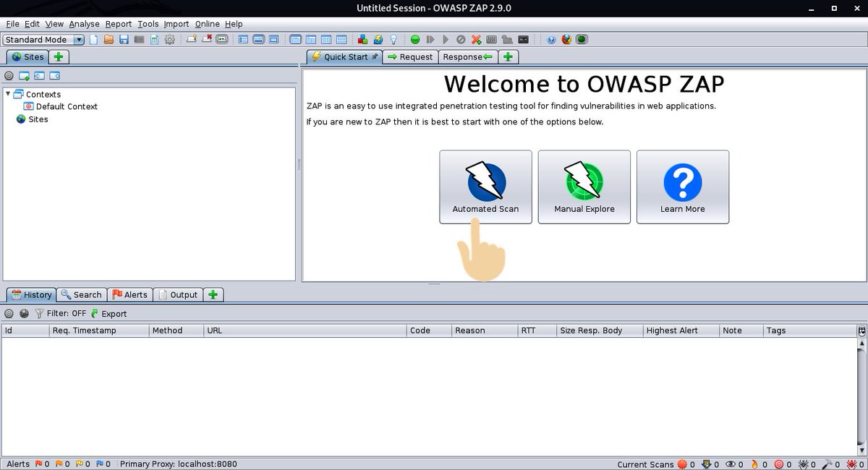Click the red target fuzzer status icon
Screen dimensions: 868x470
778,464
